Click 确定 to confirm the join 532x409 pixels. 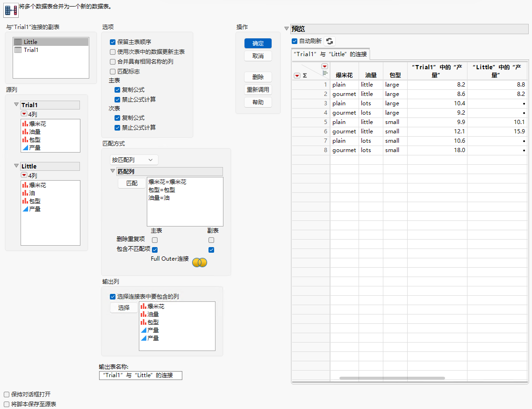coord(258,44)
